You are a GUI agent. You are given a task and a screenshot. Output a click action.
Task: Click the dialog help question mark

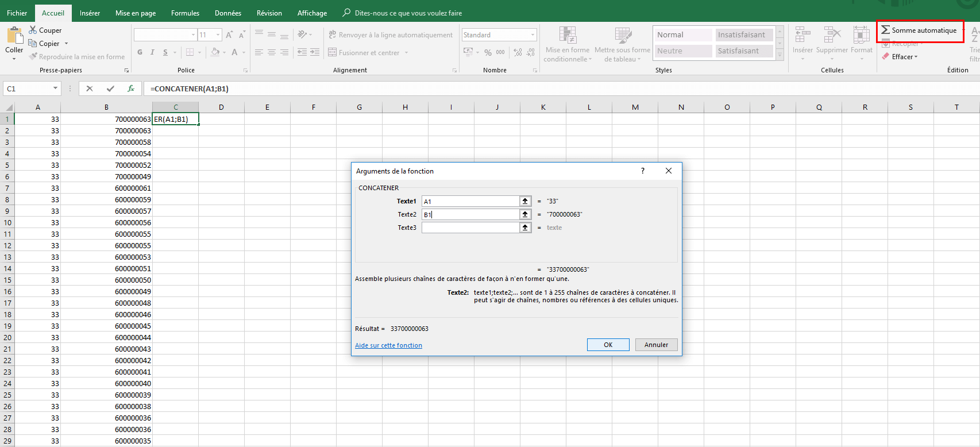tap(643, 171)
